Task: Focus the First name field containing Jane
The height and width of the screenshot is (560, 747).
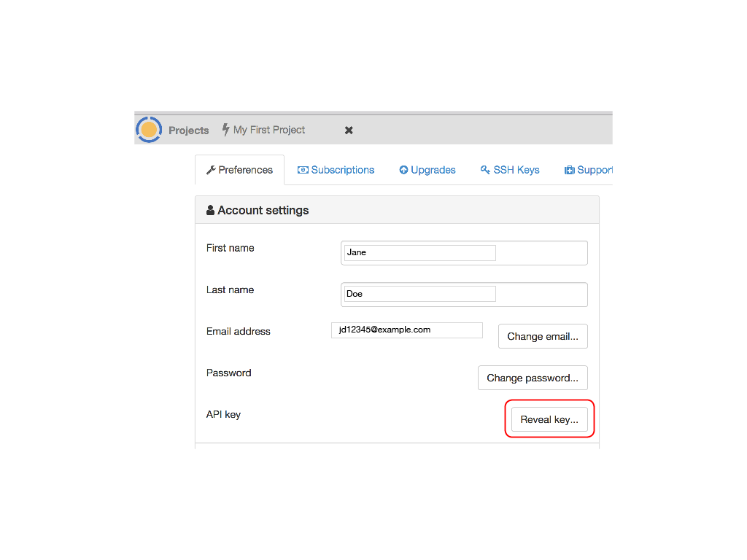Action: [420, 252]
